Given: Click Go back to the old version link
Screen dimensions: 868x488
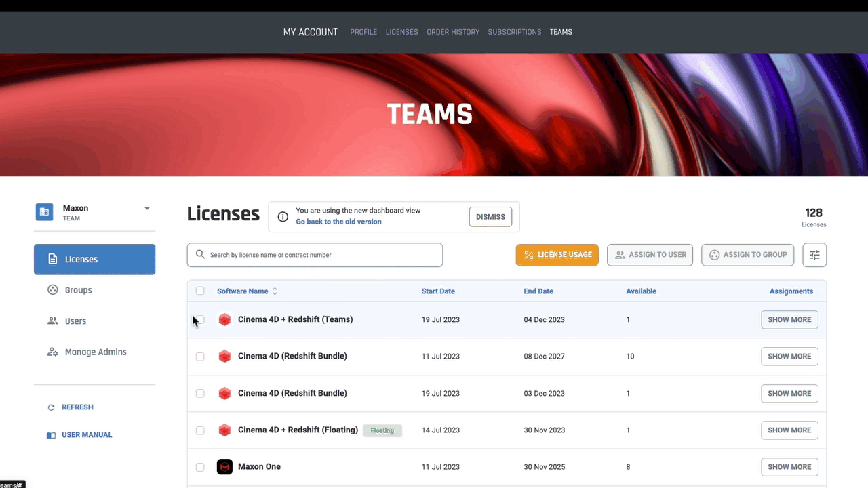Looking at the screenshot, I should click(338, 222).
